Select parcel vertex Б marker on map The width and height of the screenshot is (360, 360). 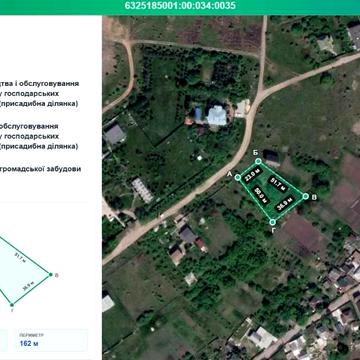(258, 161)
